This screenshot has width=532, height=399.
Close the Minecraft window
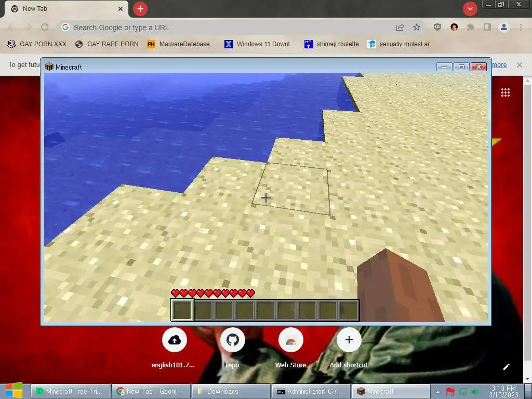[478, 67]
